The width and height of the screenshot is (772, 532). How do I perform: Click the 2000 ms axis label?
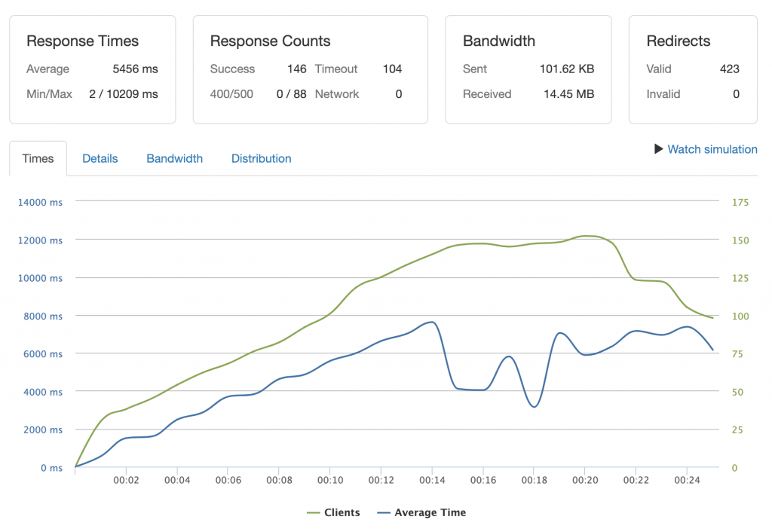[43, 430]
